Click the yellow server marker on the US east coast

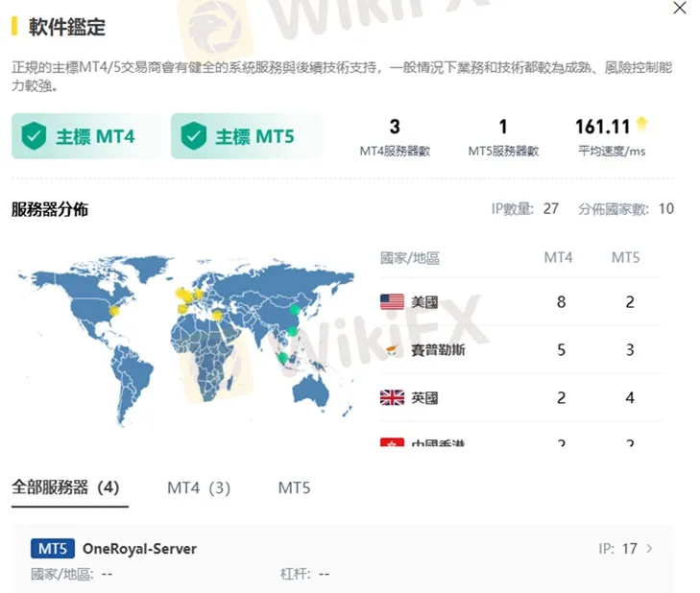[114, 311]
